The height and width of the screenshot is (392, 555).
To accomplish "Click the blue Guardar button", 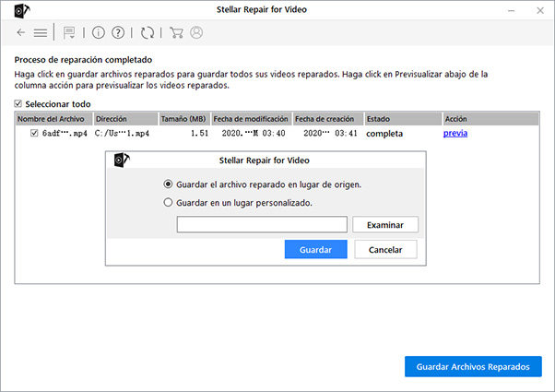I will tap(315, 249).
